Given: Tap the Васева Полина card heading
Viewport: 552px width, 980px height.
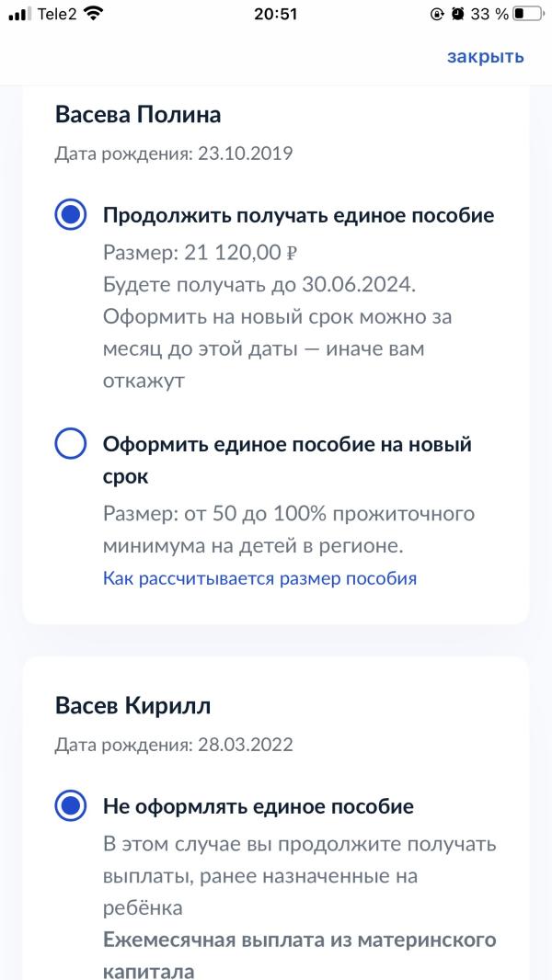Looking at the screenshot, I should 138,116.
